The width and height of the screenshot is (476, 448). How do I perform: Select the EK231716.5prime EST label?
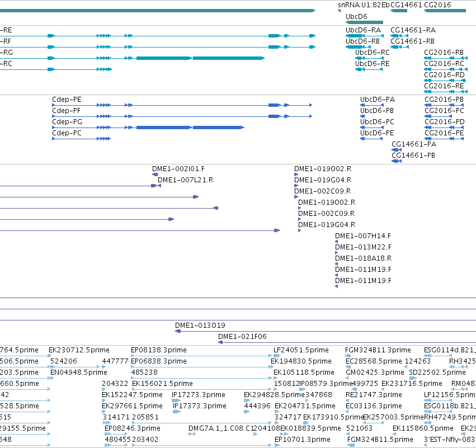tap(412, 384)
